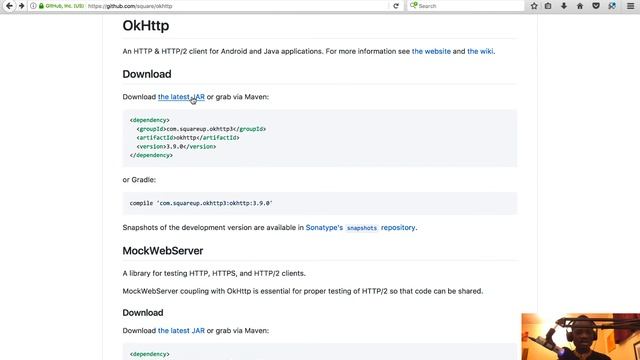Click the Gradle compile 'com.squareup.okhttp3:okhttp:3.9.0' line
Screen dimensions: 640x360
(201, 203)
